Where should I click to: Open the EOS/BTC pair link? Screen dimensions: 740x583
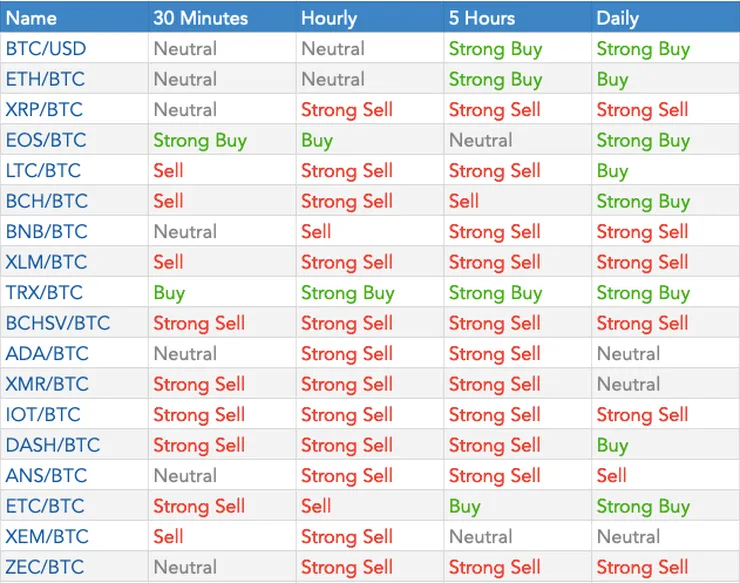[46, 140]
